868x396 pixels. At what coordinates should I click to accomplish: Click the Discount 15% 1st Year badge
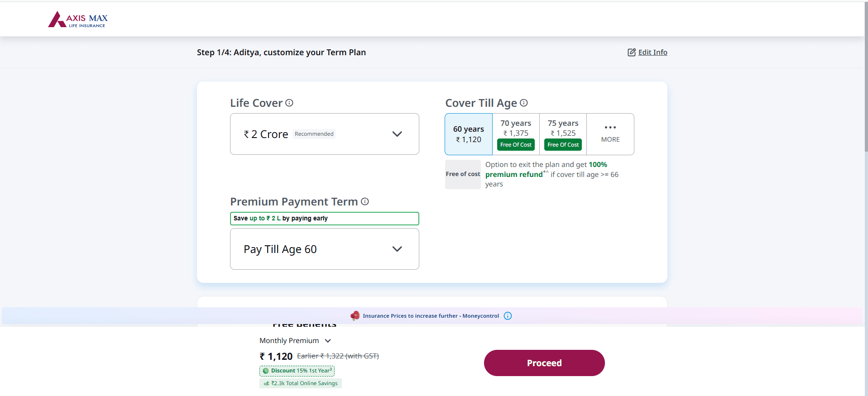point(297,371)
